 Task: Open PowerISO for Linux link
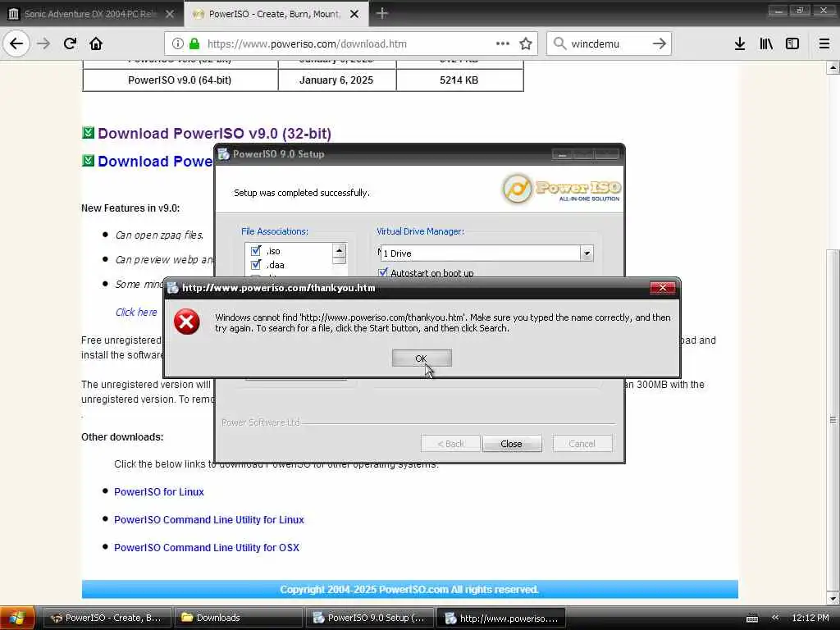pyautogui.click(x=159, y=492)
